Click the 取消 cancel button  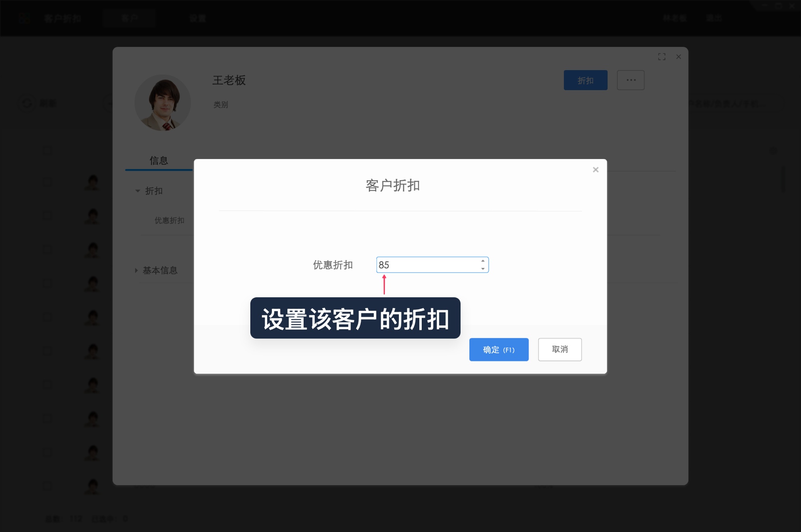tap(559, 349)
